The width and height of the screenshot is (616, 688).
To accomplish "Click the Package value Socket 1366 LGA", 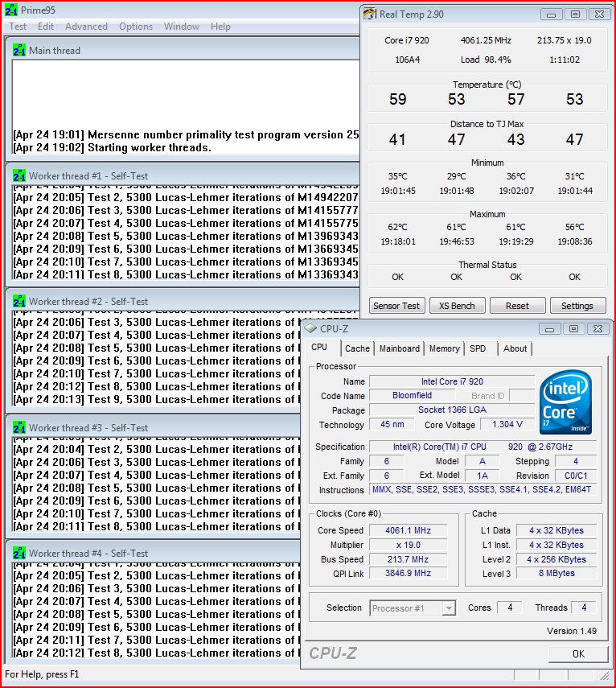I will coord(452,410).
